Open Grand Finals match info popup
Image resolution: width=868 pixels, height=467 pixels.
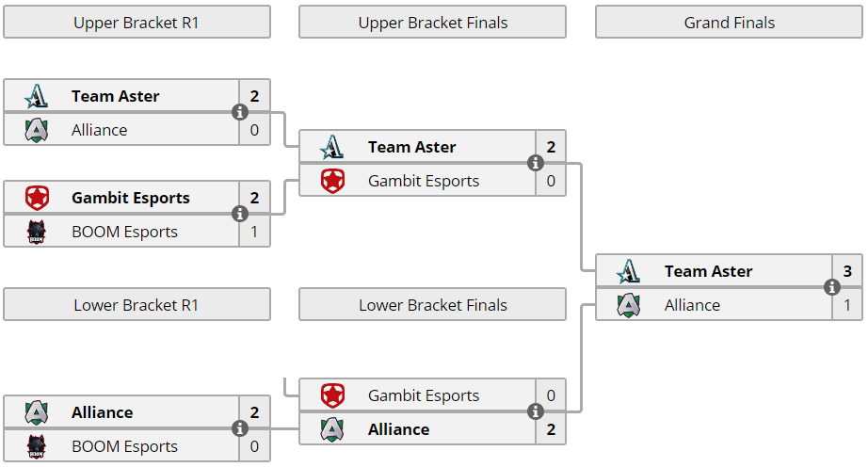[832, 287]
